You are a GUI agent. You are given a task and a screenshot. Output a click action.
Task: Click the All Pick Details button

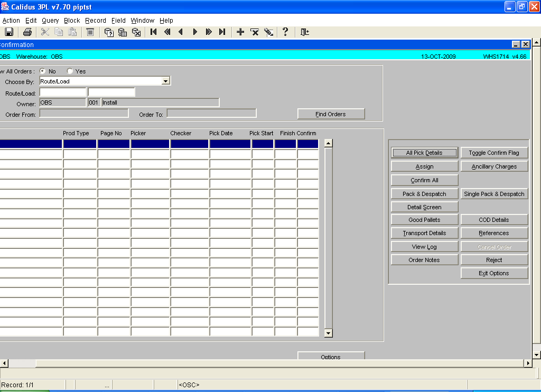pyautogui.click(x=424, y=153)
